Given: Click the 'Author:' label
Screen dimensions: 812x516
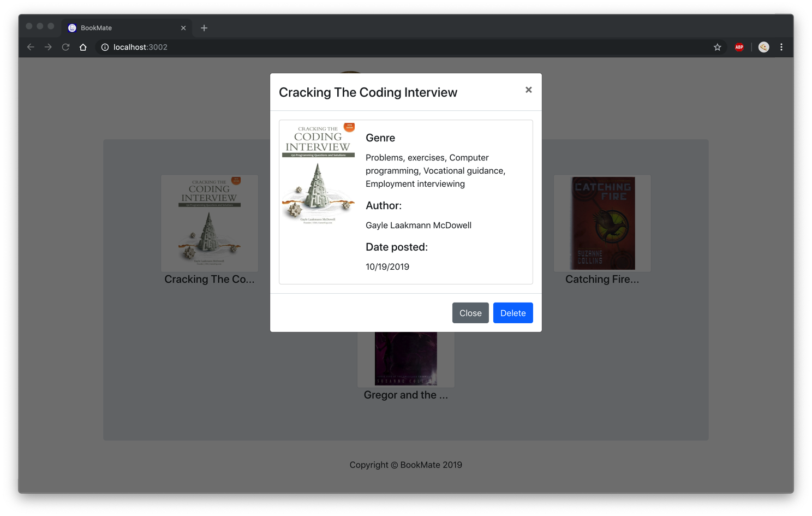Looking at the screenshot, I should pyautogui.click(x=384, y=205).
